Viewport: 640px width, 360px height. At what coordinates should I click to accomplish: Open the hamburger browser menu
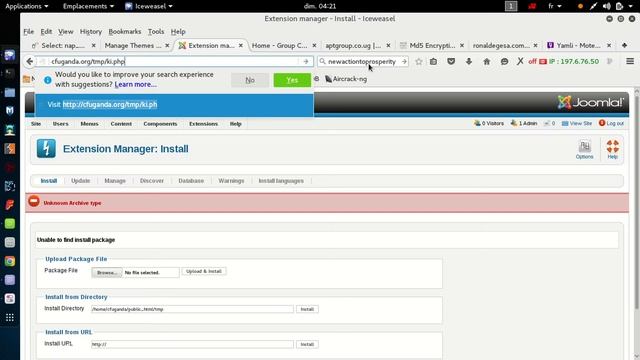(630, 61)
